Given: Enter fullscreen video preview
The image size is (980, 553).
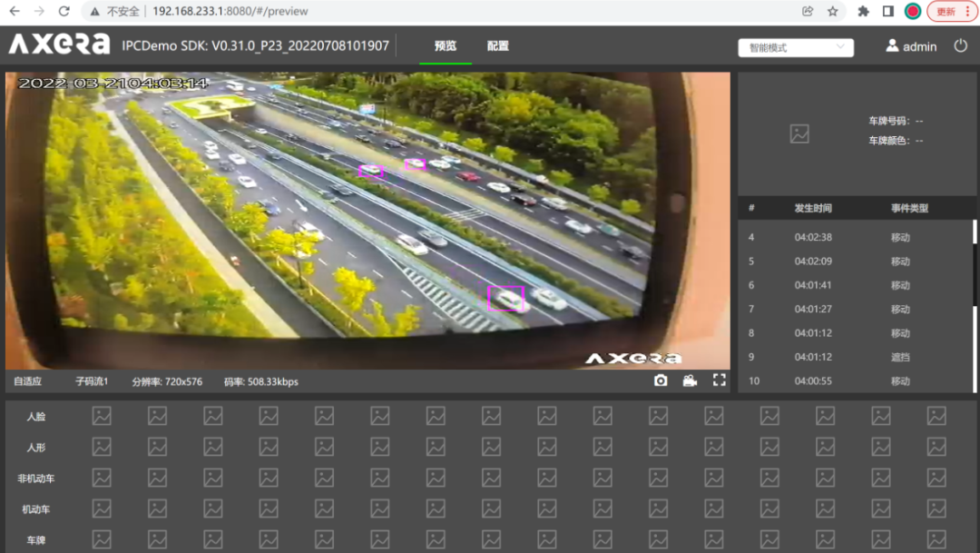Looking at the screenshot, I should (719, 380).
